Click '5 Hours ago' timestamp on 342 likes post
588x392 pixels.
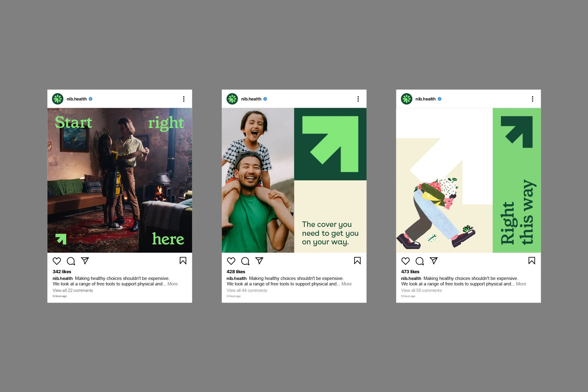(59, 296)
